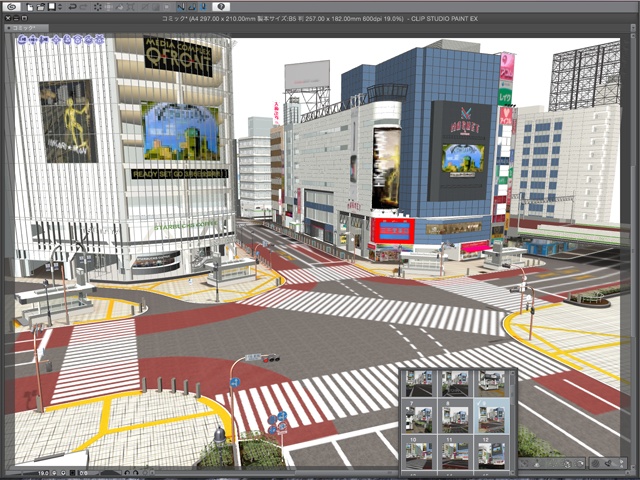Click first blue 3D camera rotate icon
The height and width of the screenshot is (480, 640).
point(22,40)
